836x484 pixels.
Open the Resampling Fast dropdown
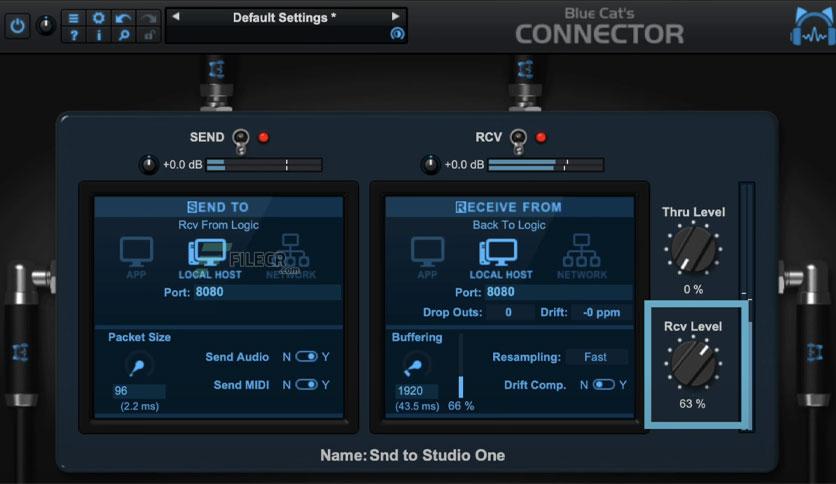tap(597, 357)
